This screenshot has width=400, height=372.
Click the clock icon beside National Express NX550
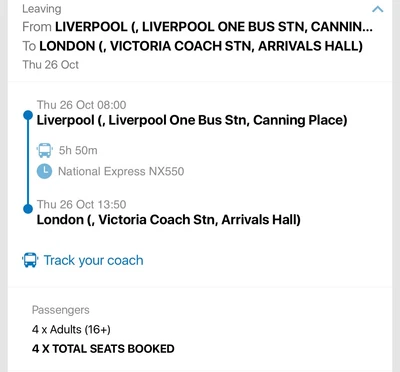(x=44, y=171)
